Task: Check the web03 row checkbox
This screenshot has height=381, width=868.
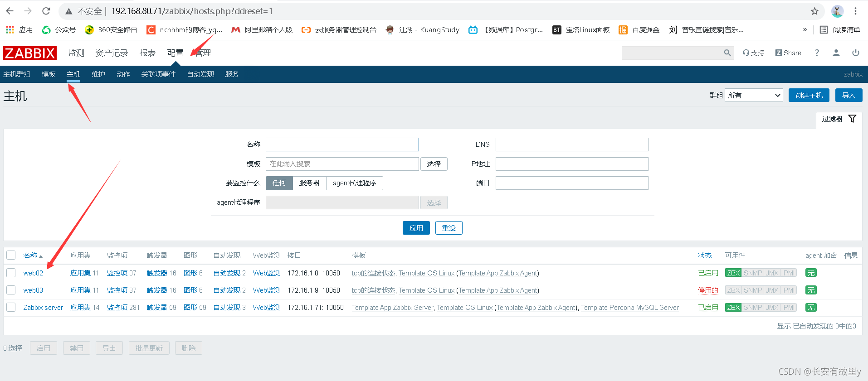Action: 11,290
